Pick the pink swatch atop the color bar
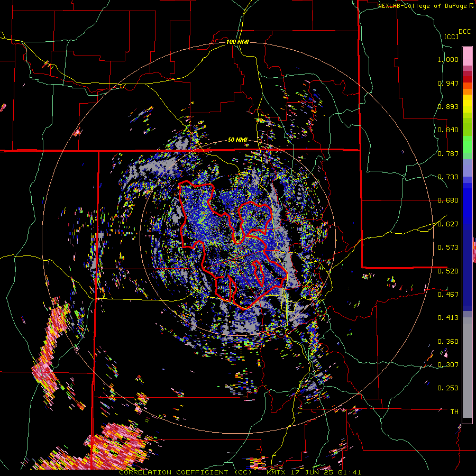This screenshot has height=476, width=476. pos(467,56)
